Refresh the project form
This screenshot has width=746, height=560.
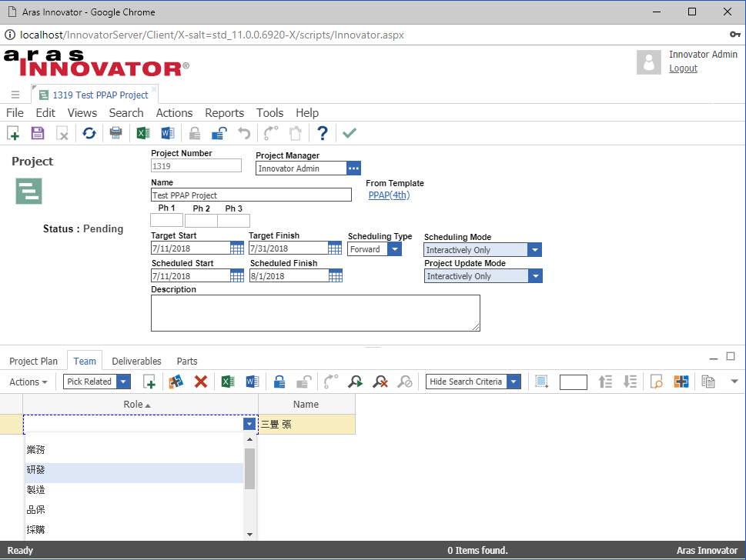(89, 133)
